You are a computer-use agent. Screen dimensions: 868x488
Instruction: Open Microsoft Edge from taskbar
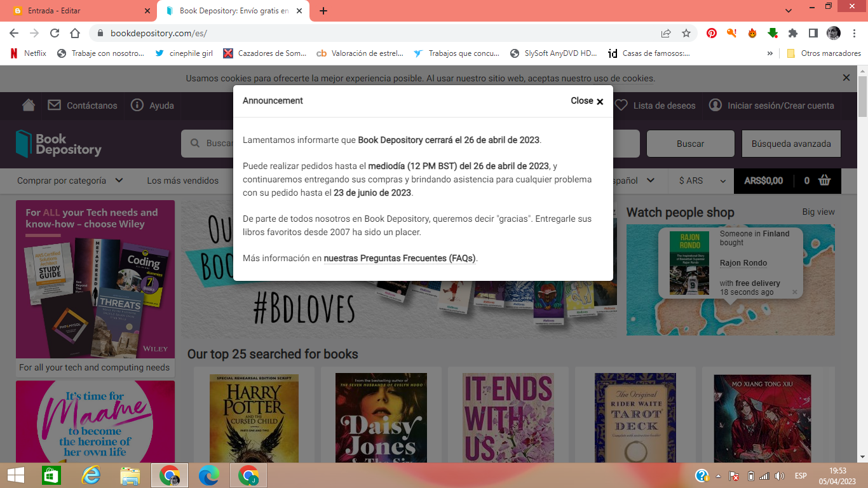tap(209, 475)
